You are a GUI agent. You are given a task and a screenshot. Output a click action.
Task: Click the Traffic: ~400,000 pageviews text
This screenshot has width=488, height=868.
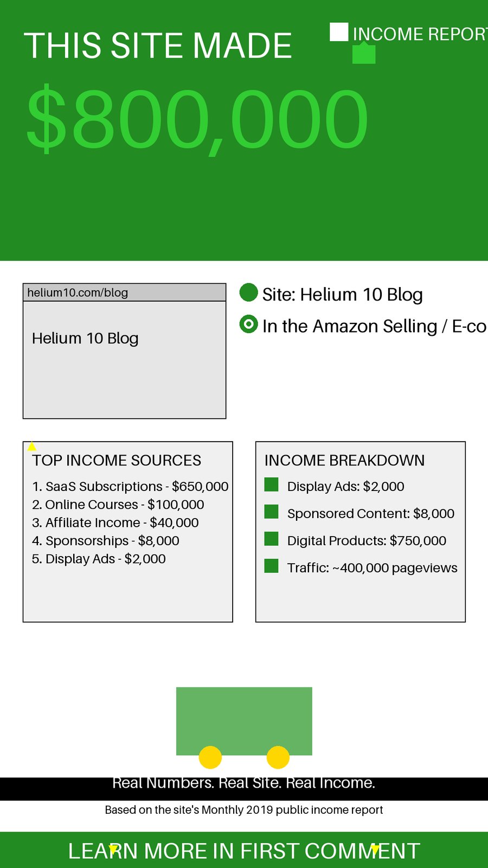(x=373, y=568)
